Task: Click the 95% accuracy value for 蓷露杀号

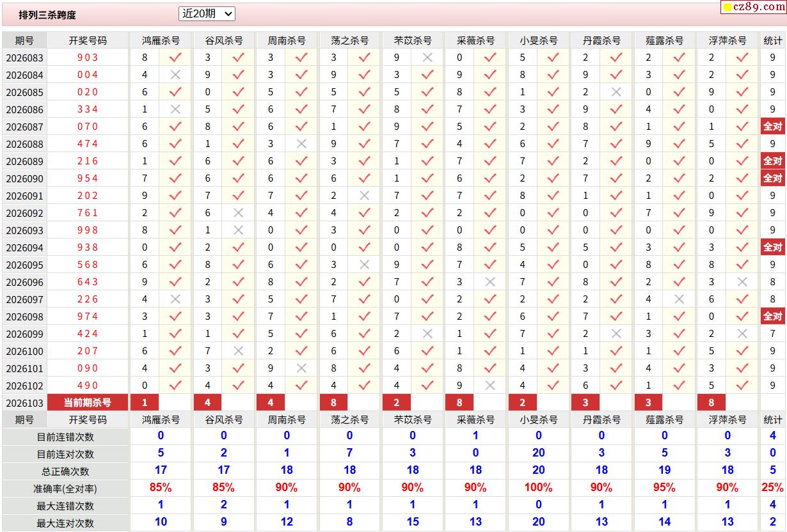Action: (x=664, y=488)
